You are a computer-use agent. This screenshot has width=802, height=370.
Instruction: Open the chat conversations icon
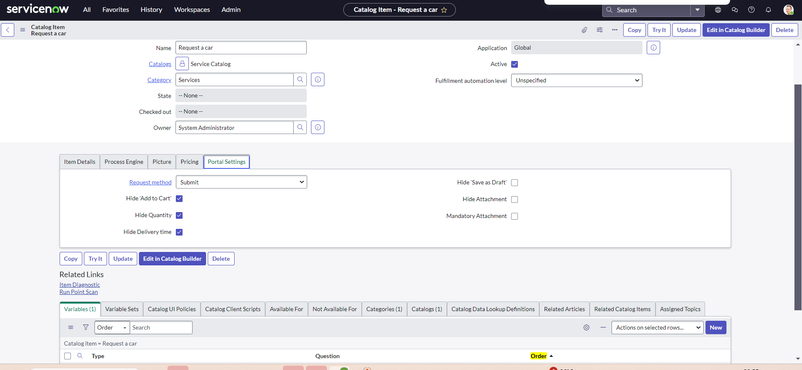click(x=734, y=10)
